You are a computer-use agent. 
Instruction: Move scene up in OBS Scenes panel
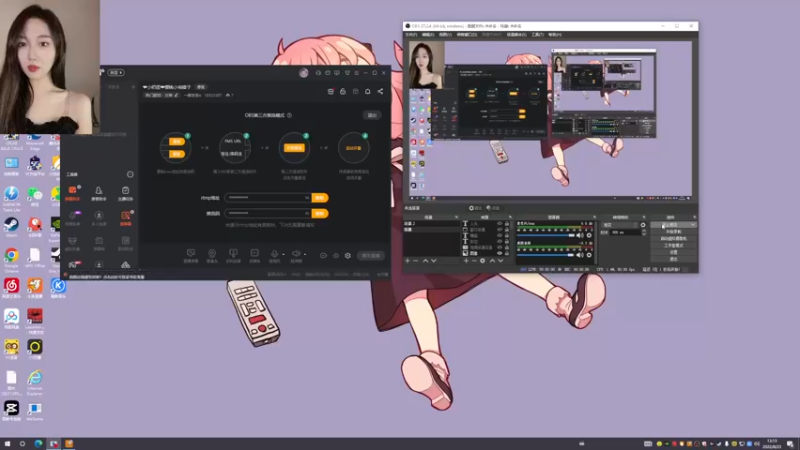click(x=426, y=261)
